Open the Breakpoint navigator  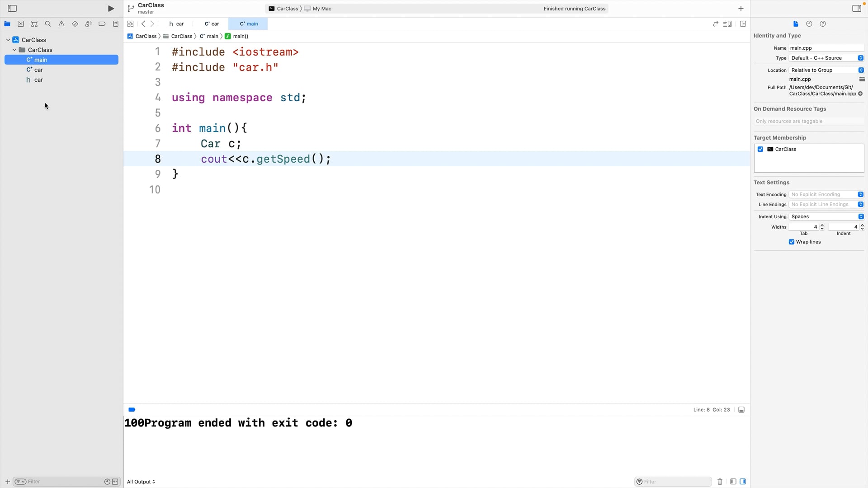102,24
